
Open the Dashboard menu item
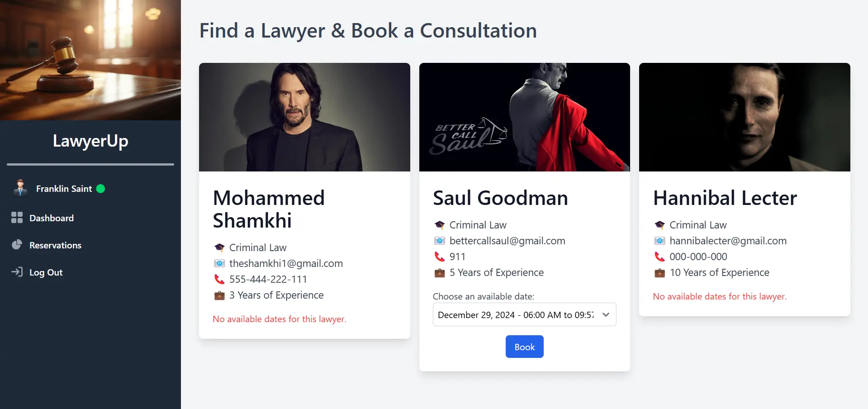[x=51, y=218]
